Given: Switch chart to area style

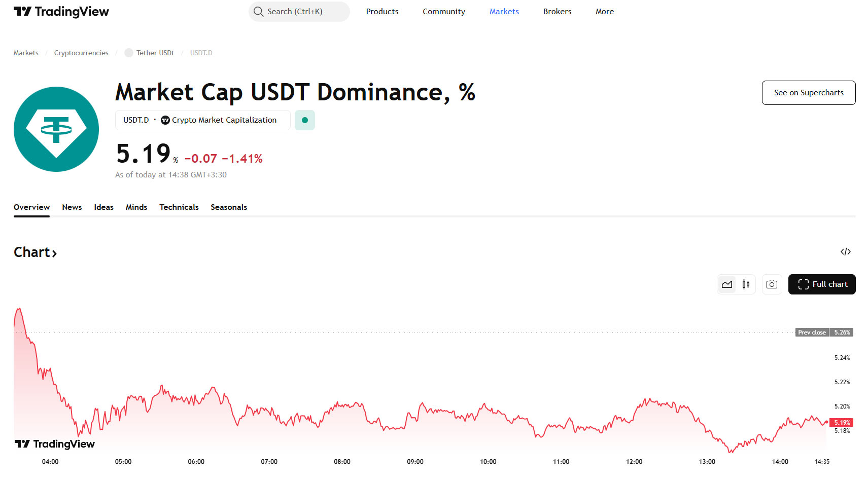Looking at the screenshot, I should pos(727,284).
